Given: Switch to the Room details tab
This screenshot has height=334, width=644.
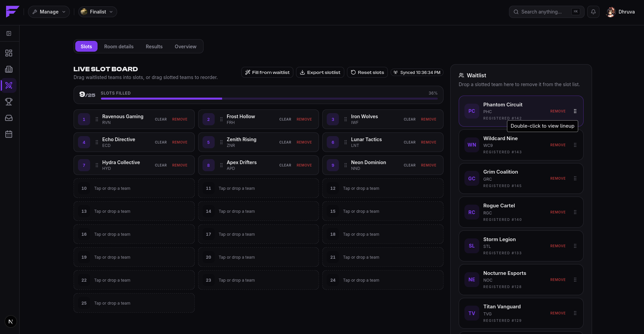Looking at the screenshot, I should coord(119,47).
